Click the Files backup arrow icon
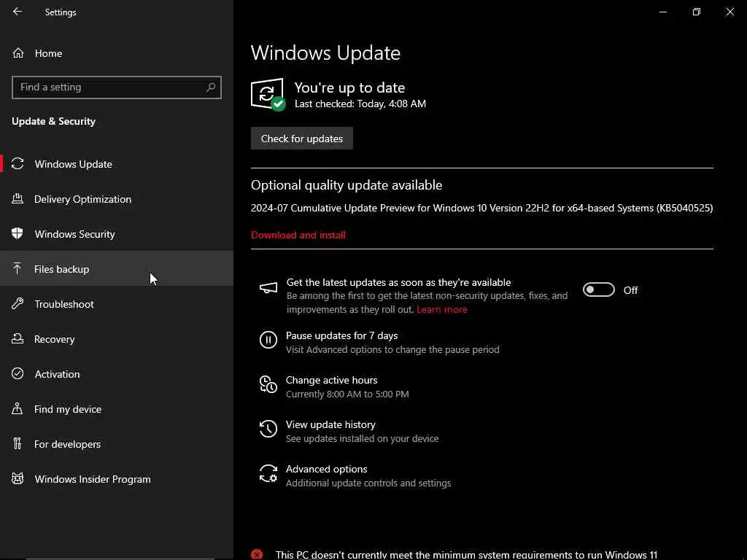This screenshot has height=560, width=747. (x=18, y=268)
